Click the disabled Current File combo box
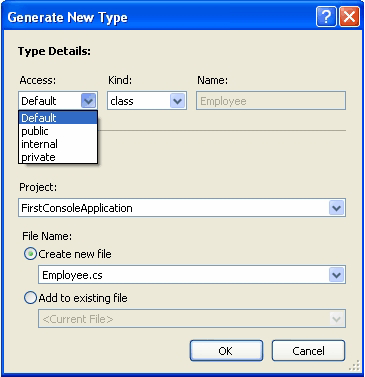 [192, 319]
